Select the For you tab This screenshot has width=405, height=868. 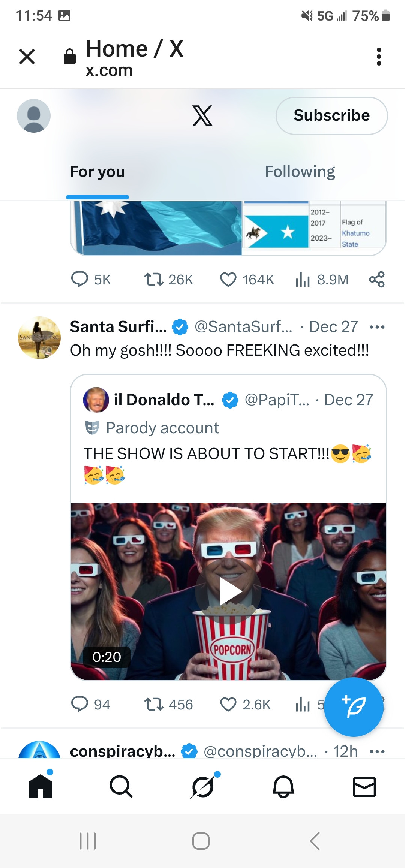point(97,172)
